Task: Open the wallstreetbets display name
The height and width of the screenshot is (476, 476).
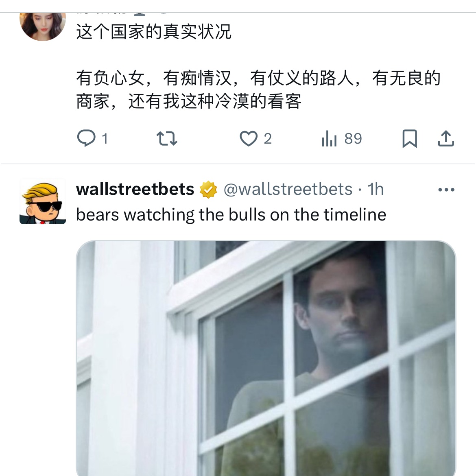Action: (135, 189)
